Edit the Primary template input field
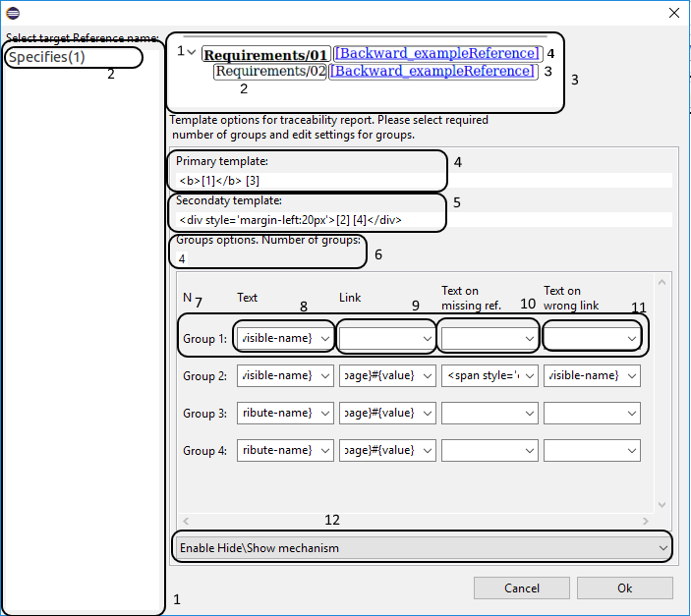 pyautogui.click(x=425, y=180)
